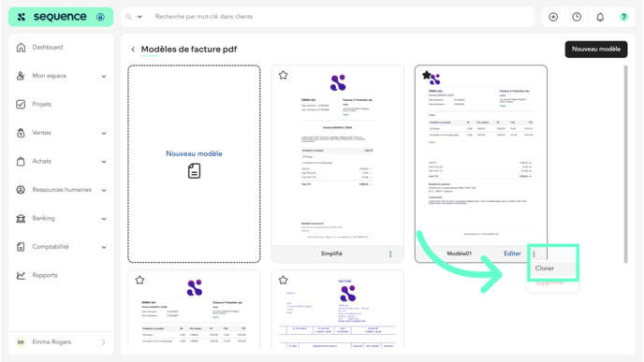
Task: Open the help question mark icon
Action: pos(623,17)
